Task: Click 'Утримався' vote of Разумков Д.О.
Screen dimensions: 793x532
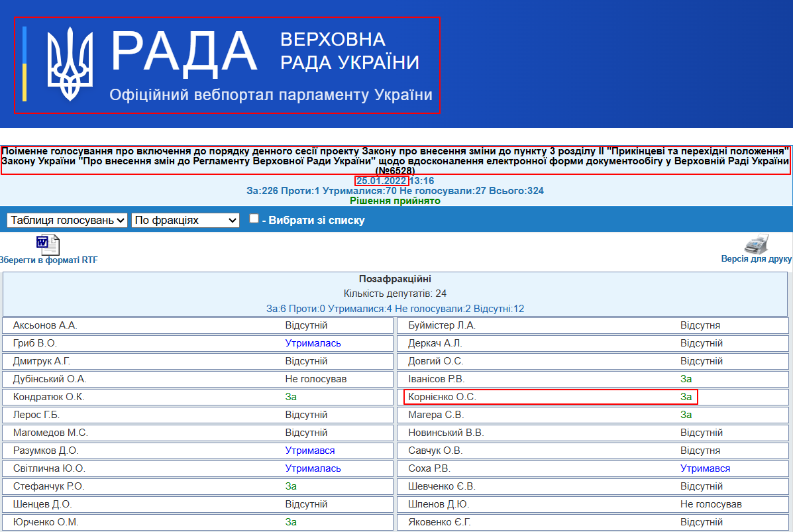Action: pos(310,450)
